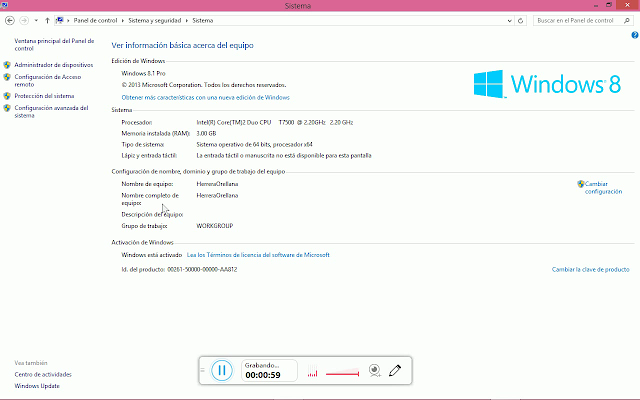Click the 'Grabando... 00:00:59' timer display
Screen dimensions: 640x400
click(269, 370)
